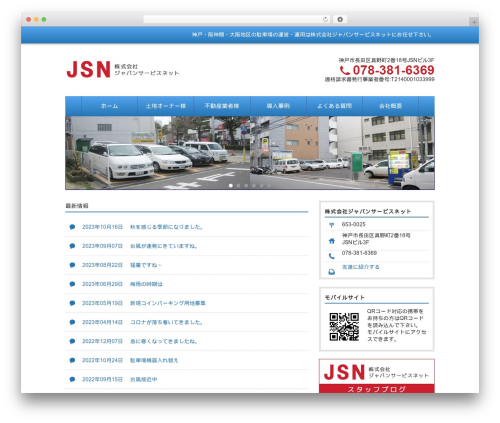Click postal code 653-0025 in sidebar
The width and height of the screenshot is (500, 423).
[353, 224]
